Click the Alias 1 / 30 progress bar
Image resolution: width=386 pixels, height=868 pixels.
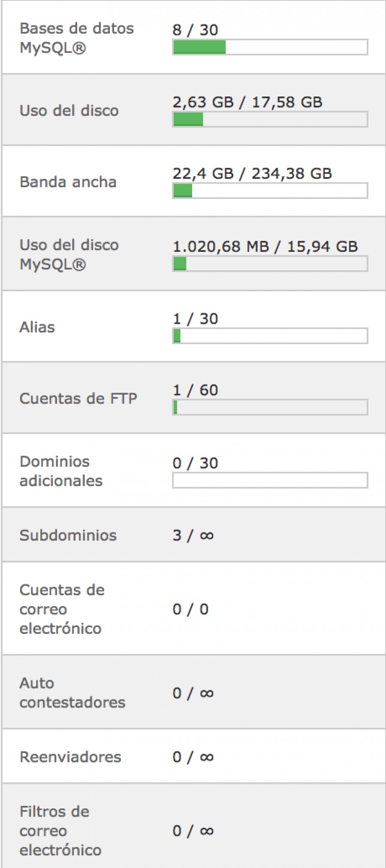click(x=270, y=336)
